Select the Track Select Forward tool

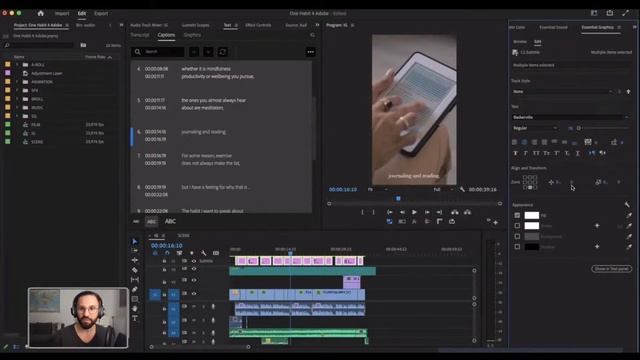135,251
